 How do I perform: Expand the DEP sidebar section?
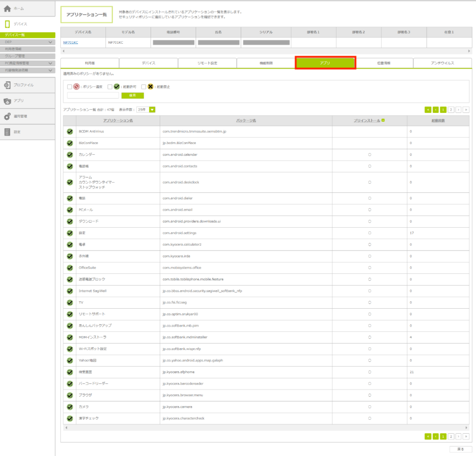tap(50, 42)
